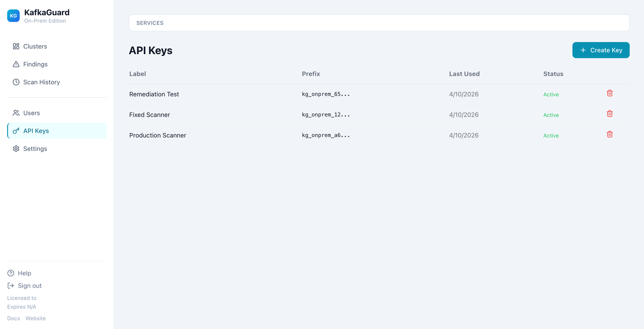Image resolution: width=644 pixels, height=329 pixels.
Task: Click the Scan History clock icon
Action: click(16, 82)
